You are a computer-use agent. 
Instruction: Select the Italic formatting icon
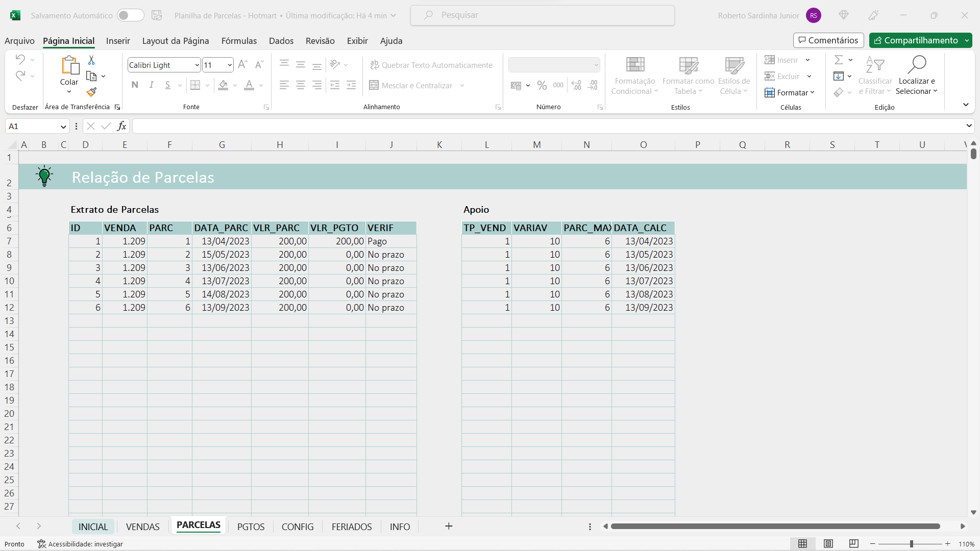point(151,85)
